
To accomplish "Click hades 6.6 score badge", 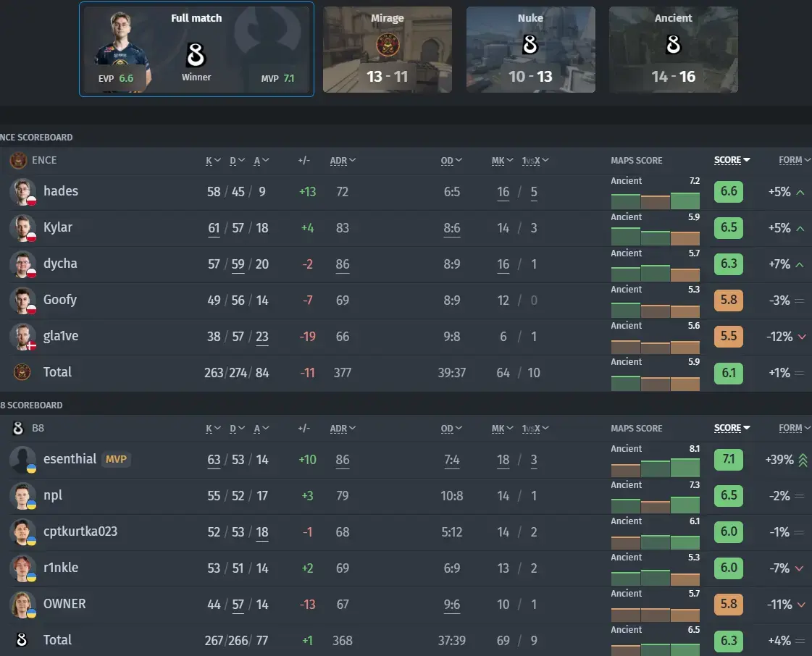I will (x=728, y=192).
